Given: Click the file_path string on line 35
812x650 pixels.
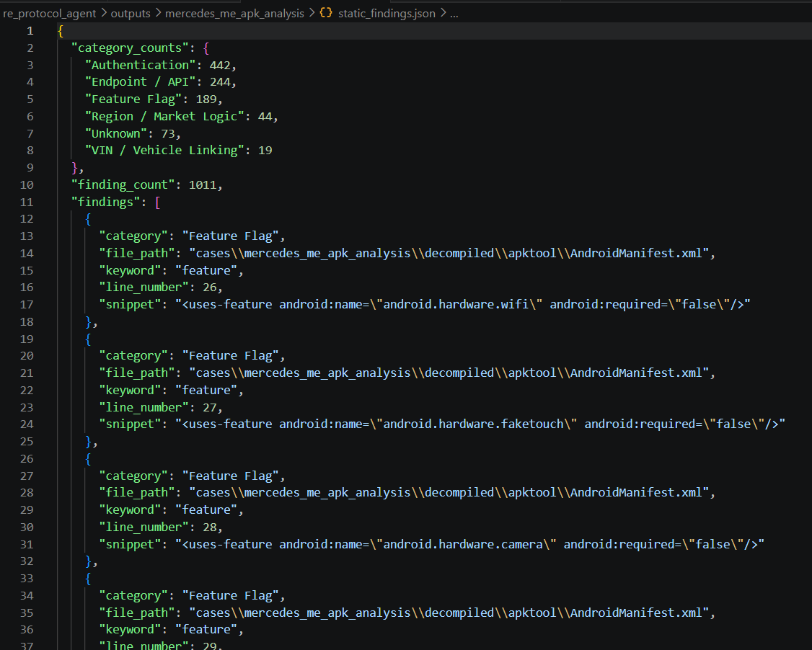Looking at the screenshot, I should point(449,613).
